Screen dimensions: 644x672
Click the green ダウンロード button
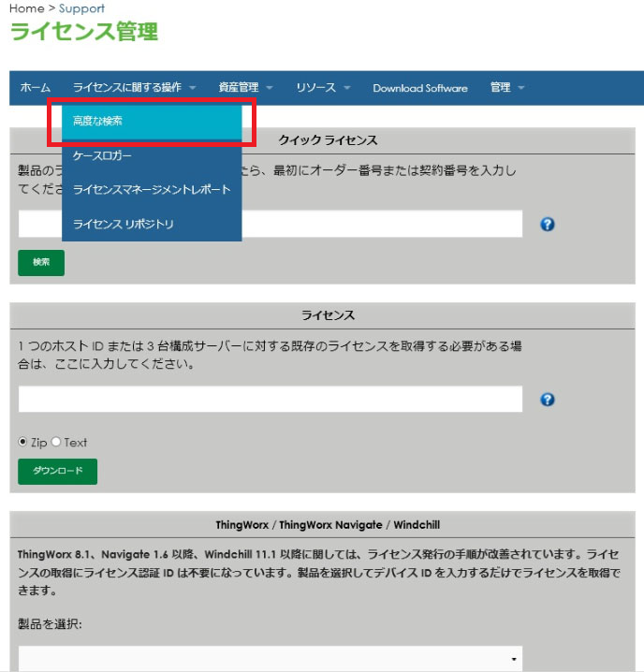click(x=57, y=471)
